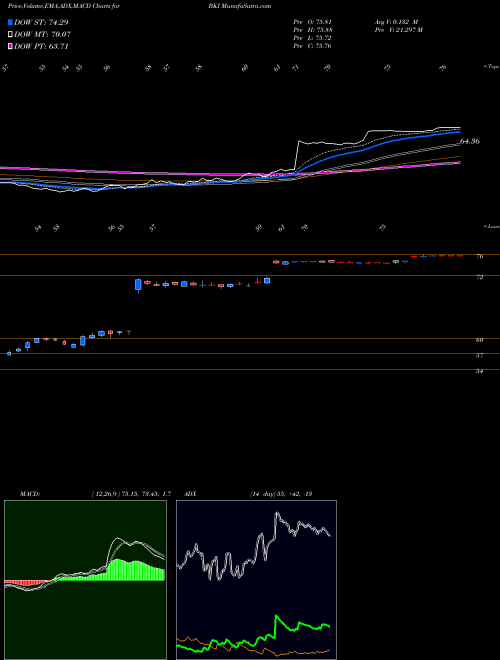Click the 'Pre L' previous low value
Viewport: 500px width, 660px height.
[312, 38]
